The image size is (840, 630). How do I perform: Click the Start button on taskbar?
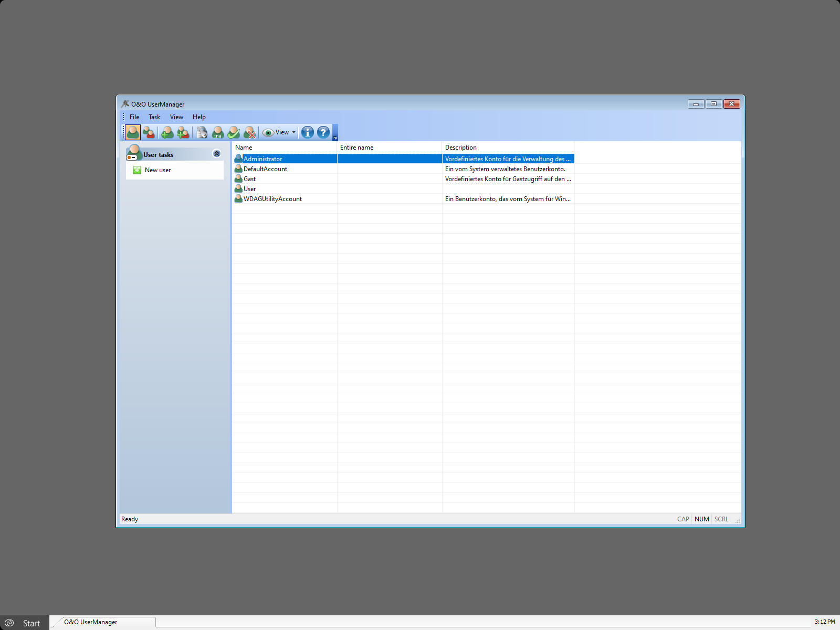pyautogui.click(x=24, y=623)
